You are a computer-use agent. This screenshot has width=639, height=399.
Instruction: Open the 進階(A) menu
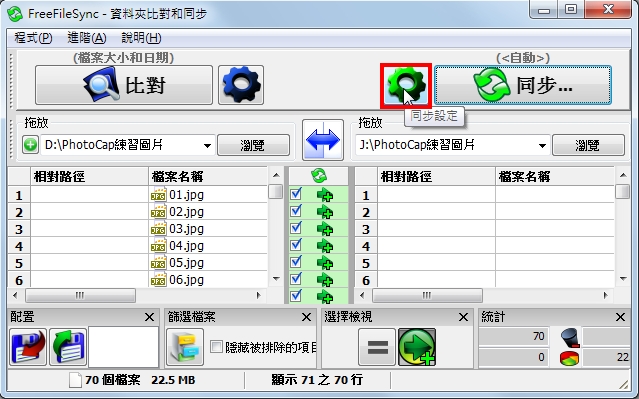pos(87,38)
